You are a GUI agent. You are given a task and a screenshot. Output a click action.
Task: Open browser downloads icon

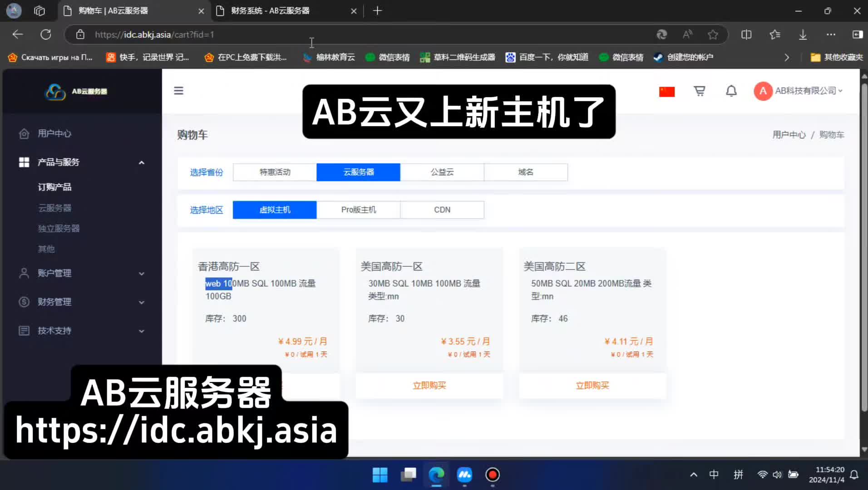click(x=803, y=34)
